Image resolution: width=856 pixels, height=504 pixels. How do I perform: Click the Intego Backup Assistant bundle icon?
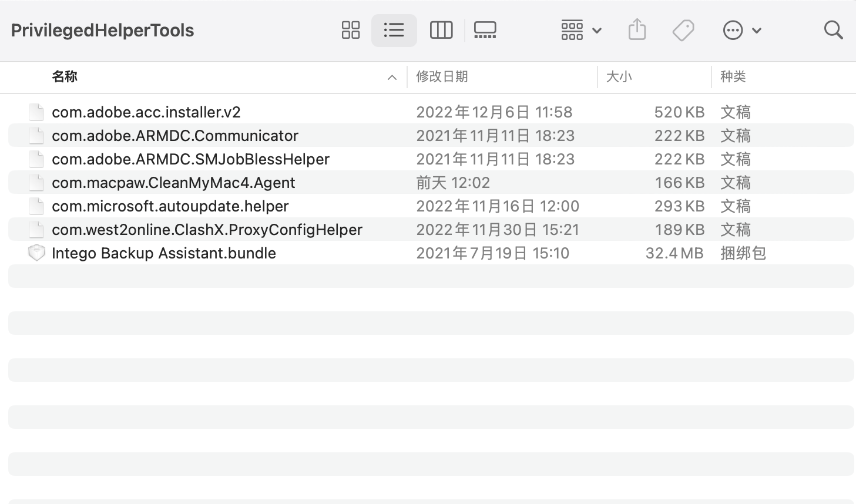click(36, 253)
